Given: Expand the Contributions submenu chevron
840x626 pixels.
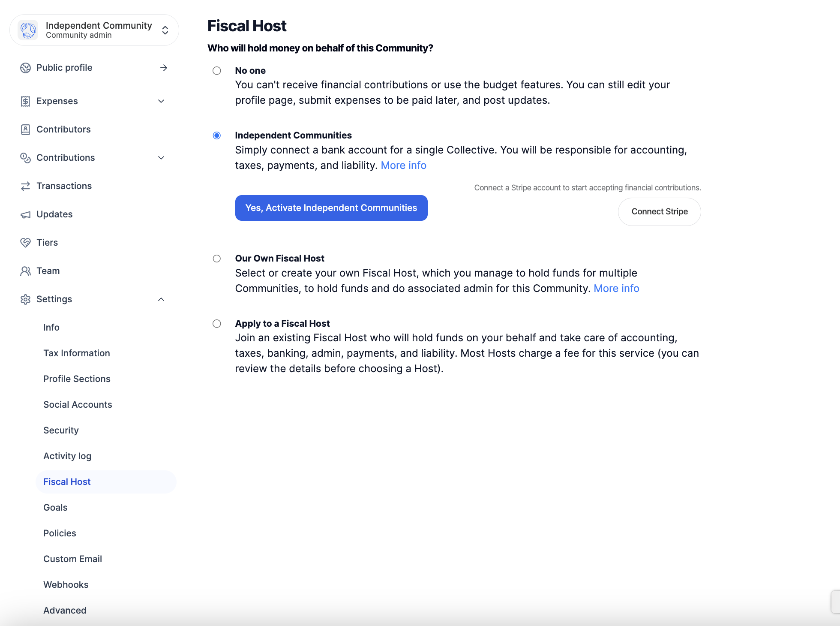Looking at the screenshot, I should click(161, 158).
